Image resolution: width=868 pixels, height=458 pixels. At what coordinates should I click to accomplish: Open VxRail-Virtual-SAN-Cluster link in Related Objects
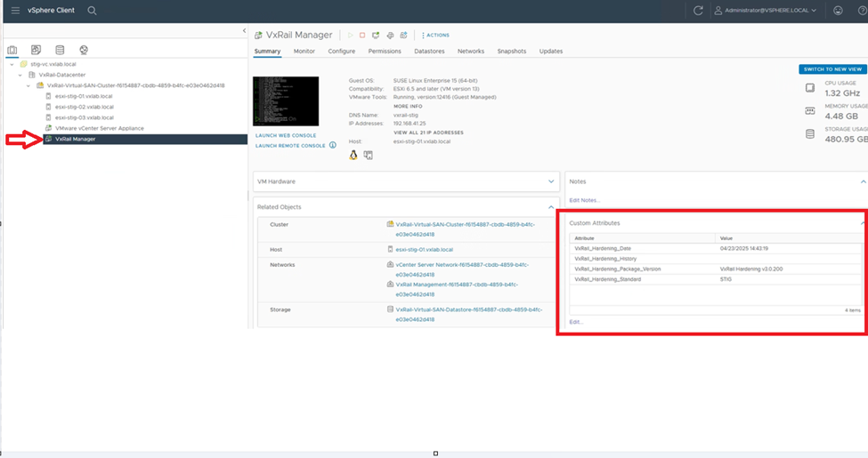click(465, 229)
